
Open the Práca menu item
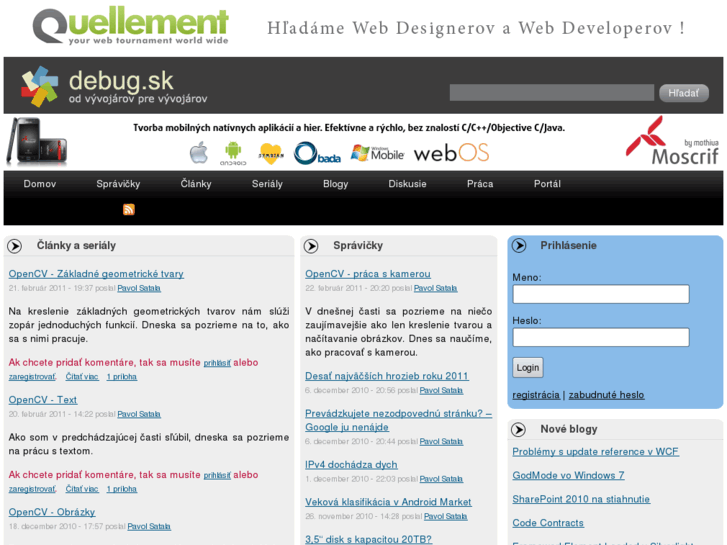(480, 184)
